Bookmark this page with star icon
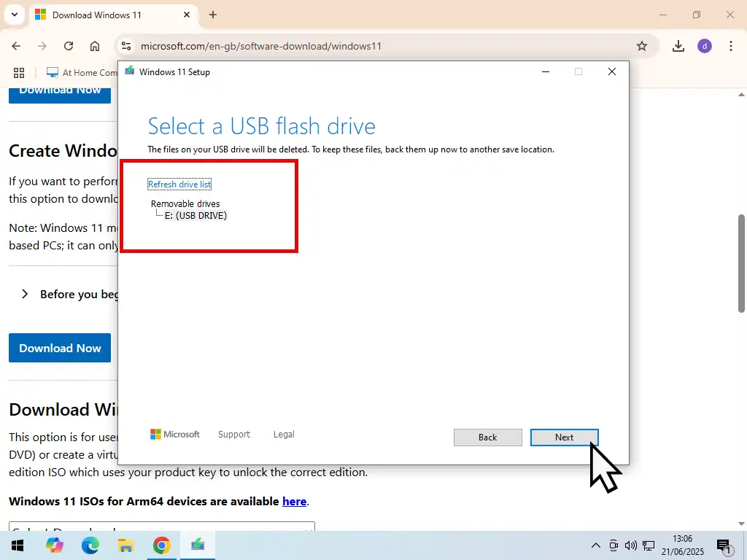 tap(642, 46)
